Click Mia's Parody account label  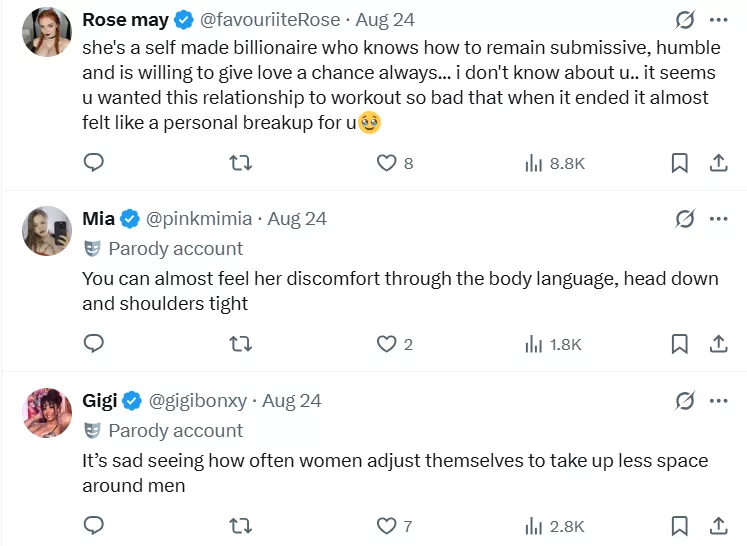pyautogui.click(x=175, y=248)
